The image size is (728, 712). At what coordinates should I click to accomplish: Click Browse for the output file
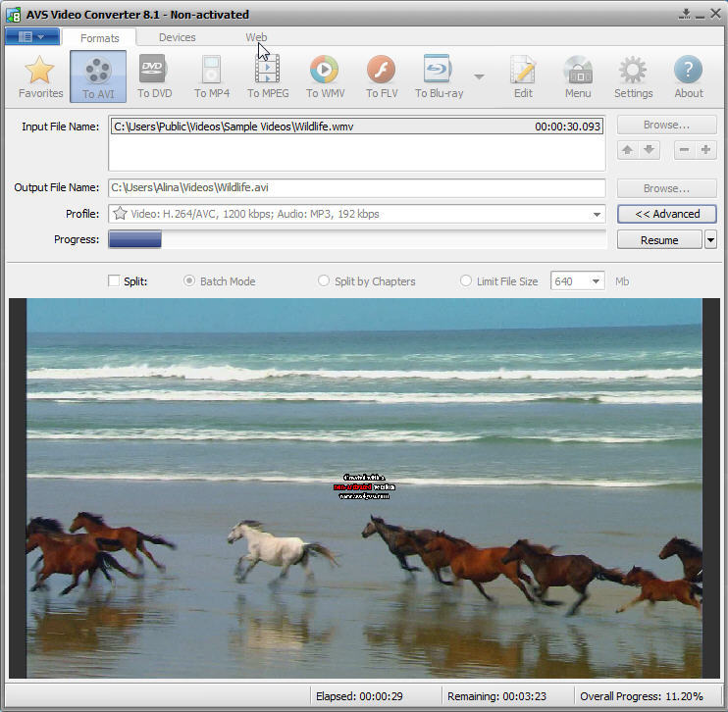[x=667, y=188]
